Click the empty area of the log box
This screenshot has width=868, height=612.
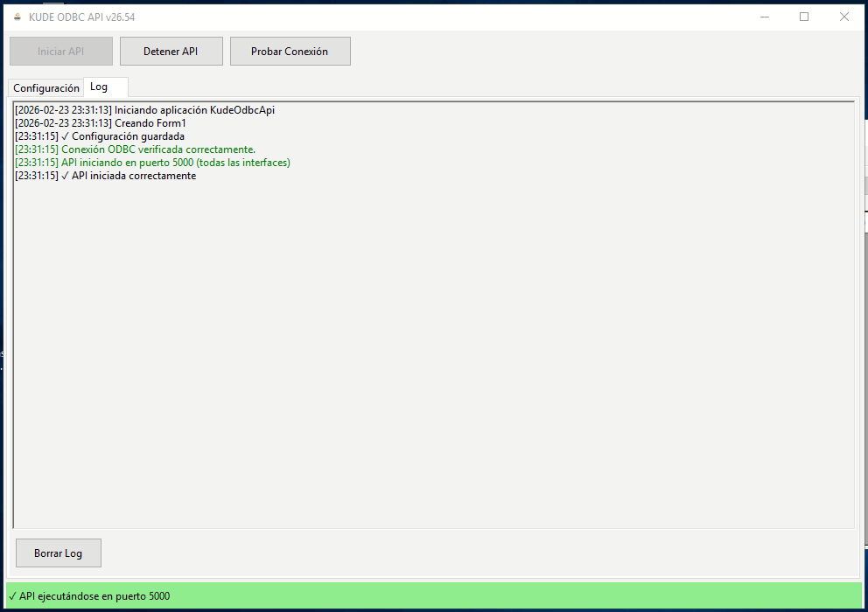(x=433, y=350)
